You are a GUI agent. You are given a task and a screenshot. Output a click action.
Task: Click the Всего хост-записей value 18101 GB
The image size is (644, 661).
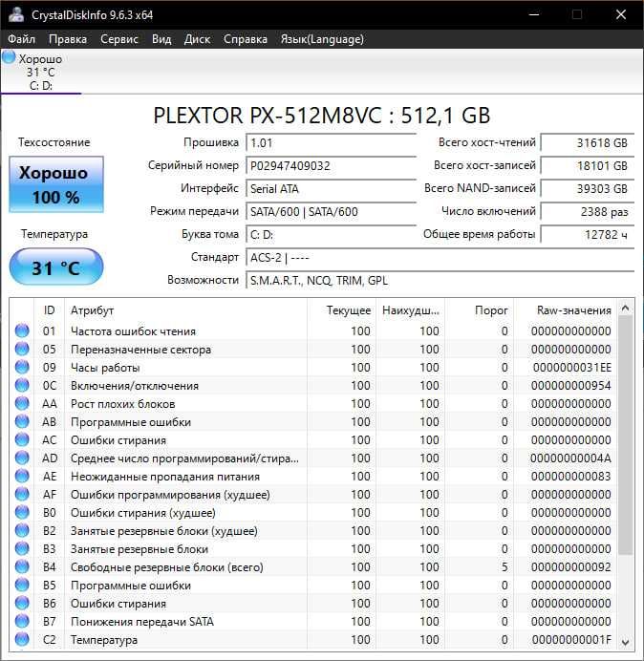pos(587,165)
